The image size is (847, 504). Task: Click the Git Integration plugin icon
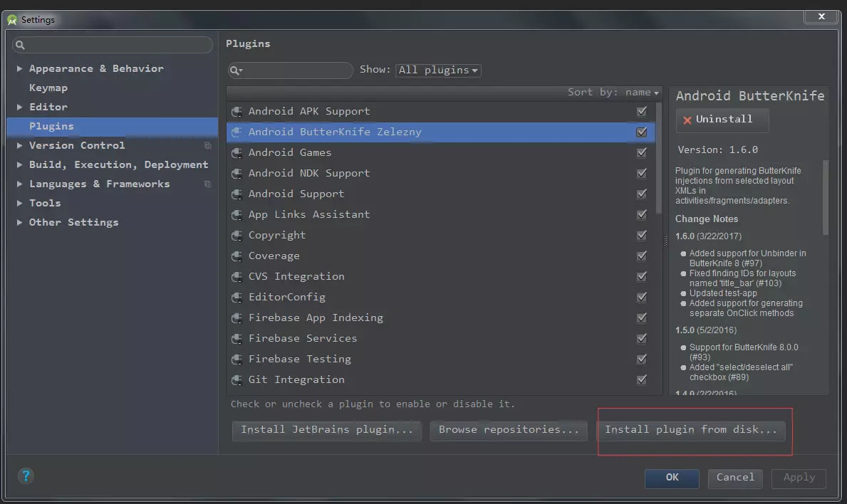click(237, 380)
